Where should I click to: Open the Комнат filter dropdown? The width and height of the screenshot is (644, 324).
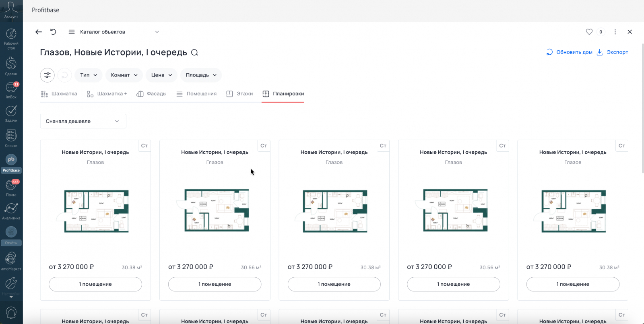[x=124, y=75]
